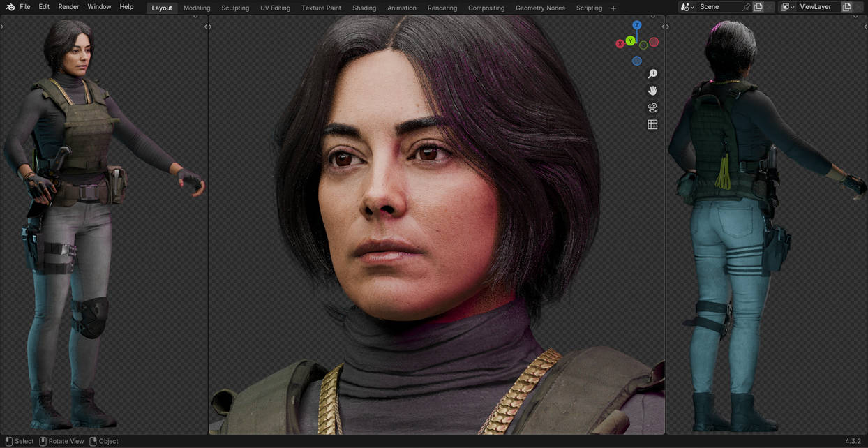
Task: Snap view to negative Y hollow green circle
Action: pyautogui.click(x=643, y=45)
